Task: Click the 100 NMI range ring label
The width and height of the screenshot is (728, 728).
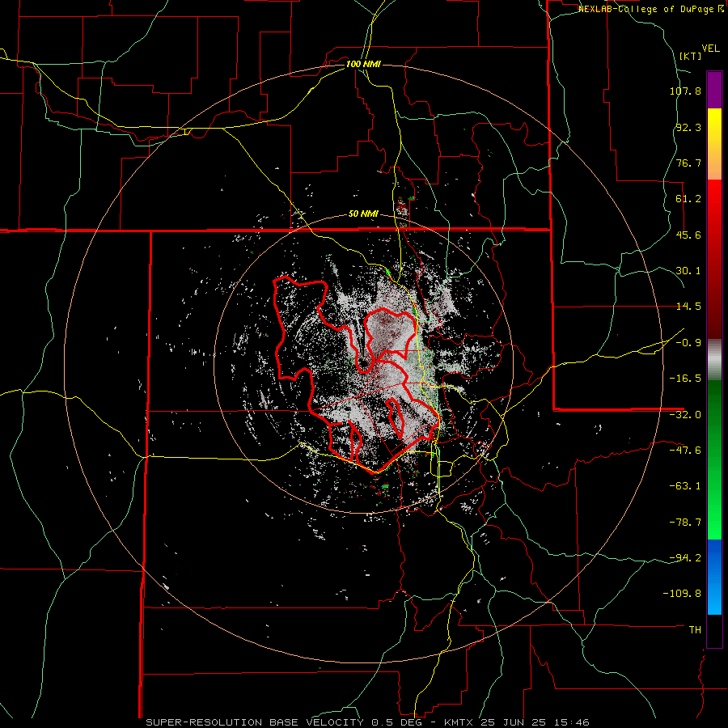Action: point(363,64)
